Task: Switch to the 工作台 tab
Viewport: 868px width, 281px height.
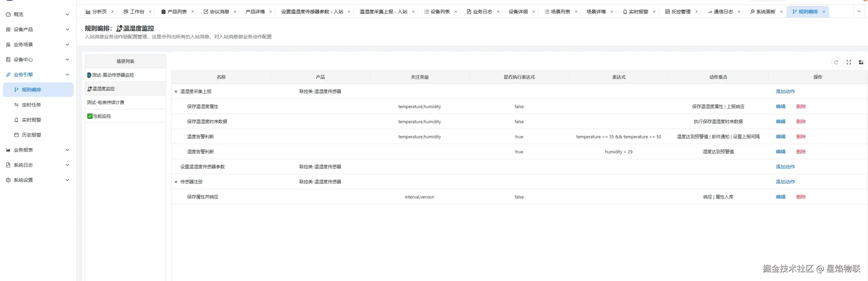Action: [x=134, y=12]
